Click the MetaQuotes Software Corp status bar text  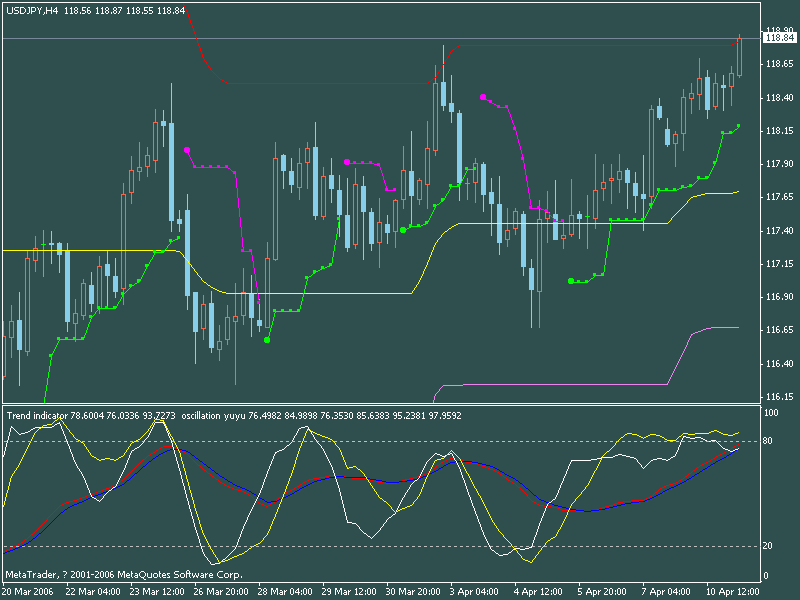pyautogui.click(x=125, y=573)
